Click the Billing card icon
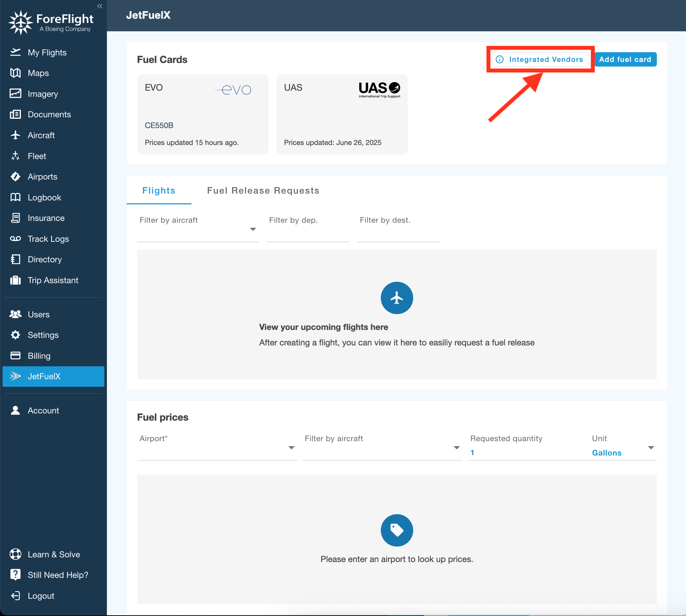This screenshot has height=616, width=686. (x=15, y=355)
